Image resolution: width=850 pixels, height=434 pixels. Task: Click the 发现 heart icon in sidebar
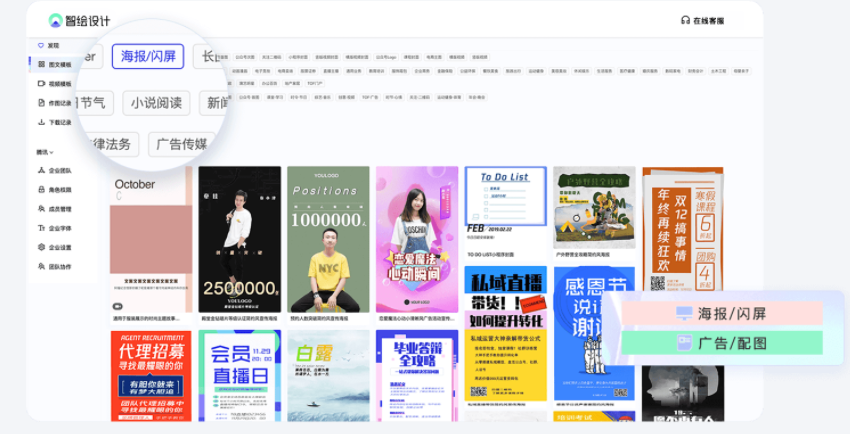coord(40,45)
